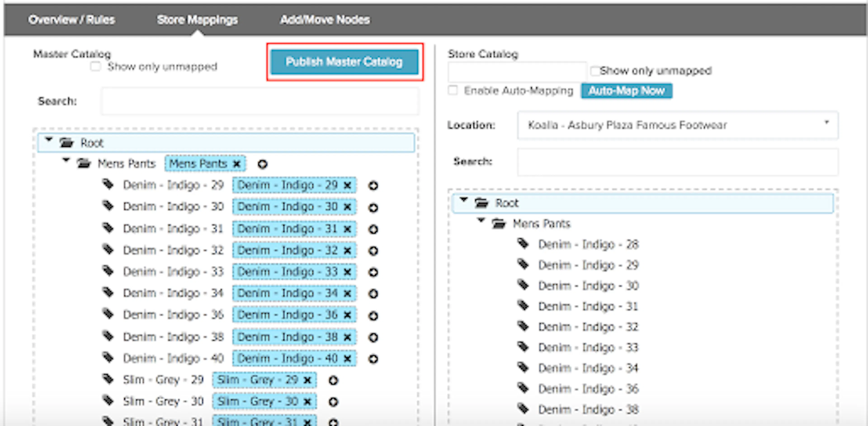Screen dimensions: 868x426
Task: Remove mapping Slim - Grey - 30
Action: click(x=307, y=402)
